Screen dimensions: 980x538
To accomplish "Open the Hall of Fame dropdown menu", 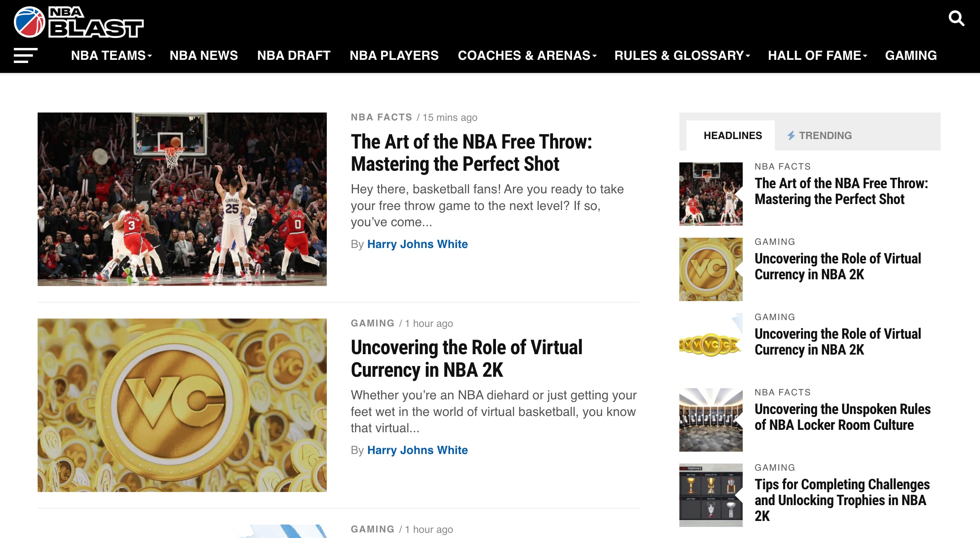I will pyautogui.click(x=817, y=55).
